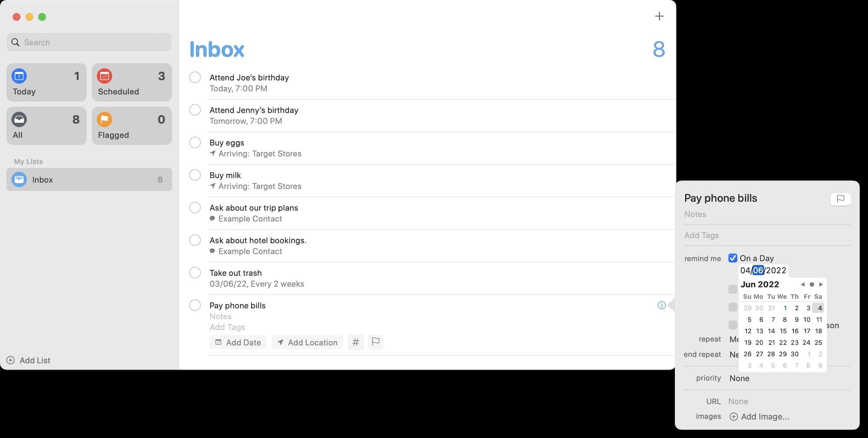Click the plus icon to add a new reminder
The image size is (868, 438).
659,16
